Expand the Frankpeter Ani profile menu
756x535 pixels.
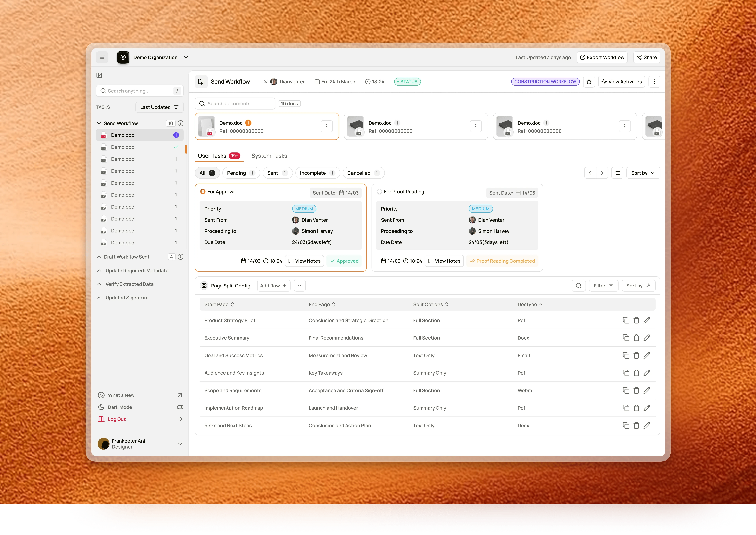(x=180, y=444)
